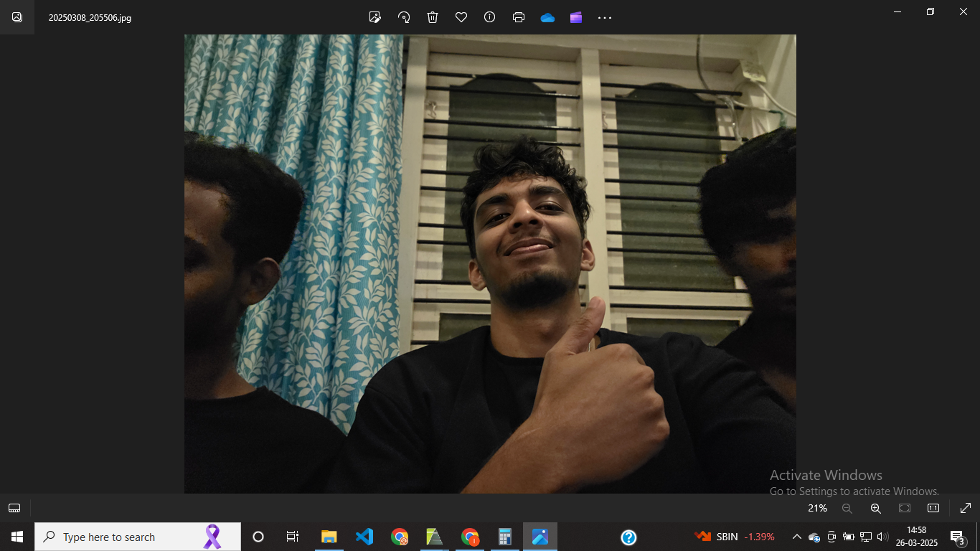
Task: Zoom in with the magnifier plus icon
Action: point(875,508)
